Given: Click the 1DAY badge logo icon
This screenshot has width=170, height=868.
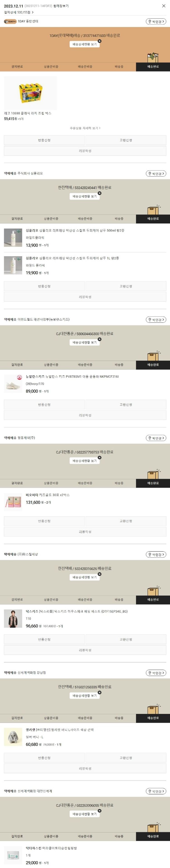Looking at the screenshot, I should point(10,22).
